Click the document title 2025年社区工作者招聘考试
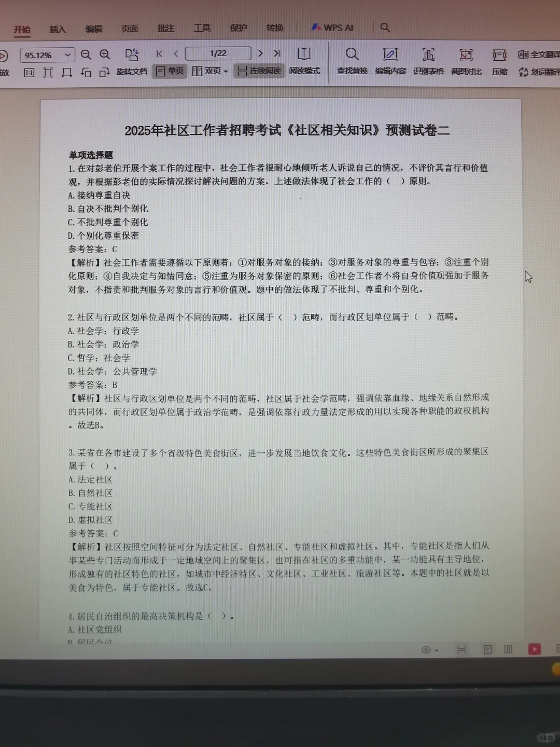The image size is (560, 747). (x=287, y=130)
